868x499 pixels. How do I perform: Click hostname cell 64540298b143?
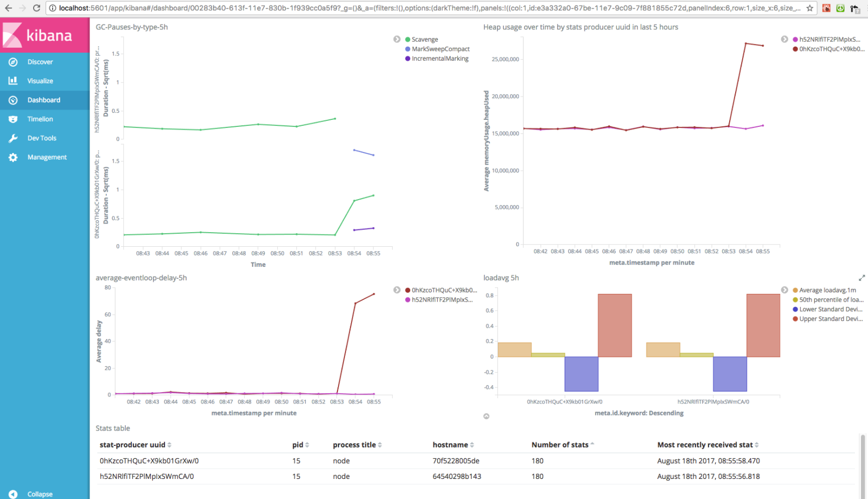click(457, 476)
